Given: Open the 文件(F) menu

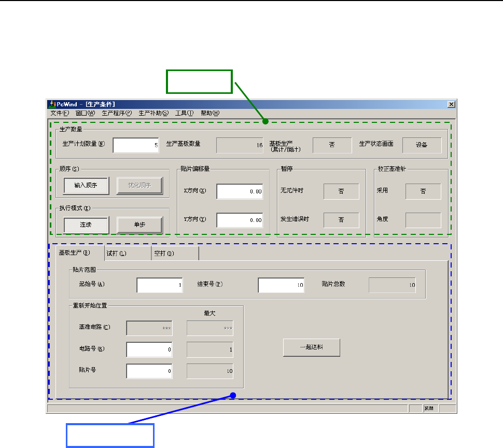Looking at the screenshot, I should click(60, 113).
